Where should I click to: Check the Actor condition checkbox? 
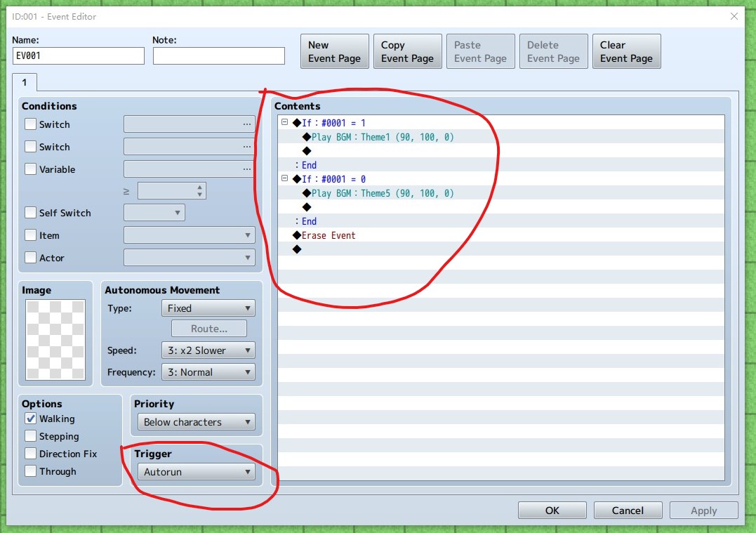[30, 258]
